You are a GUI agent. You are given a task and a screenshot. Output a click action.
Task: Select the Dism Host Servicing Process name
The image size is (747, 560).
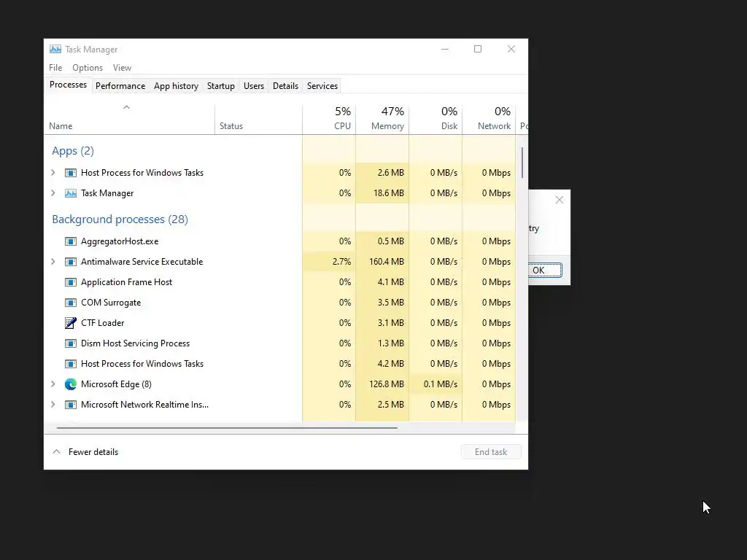tap(135, 343)
